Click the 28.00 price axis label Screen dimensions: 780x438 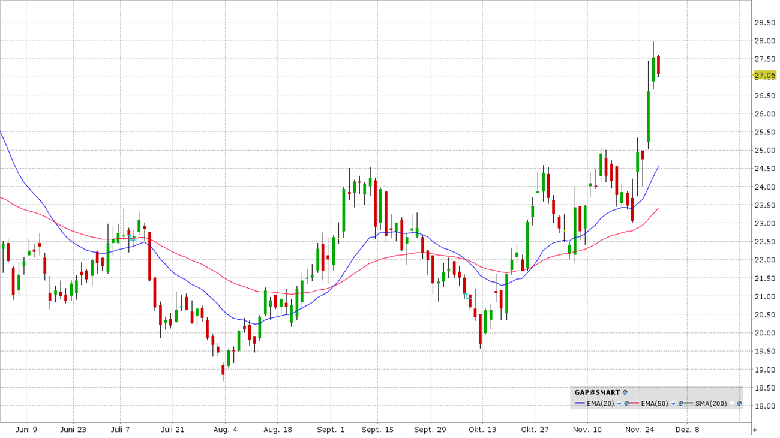pyautogui.click(x=765, y=41)
